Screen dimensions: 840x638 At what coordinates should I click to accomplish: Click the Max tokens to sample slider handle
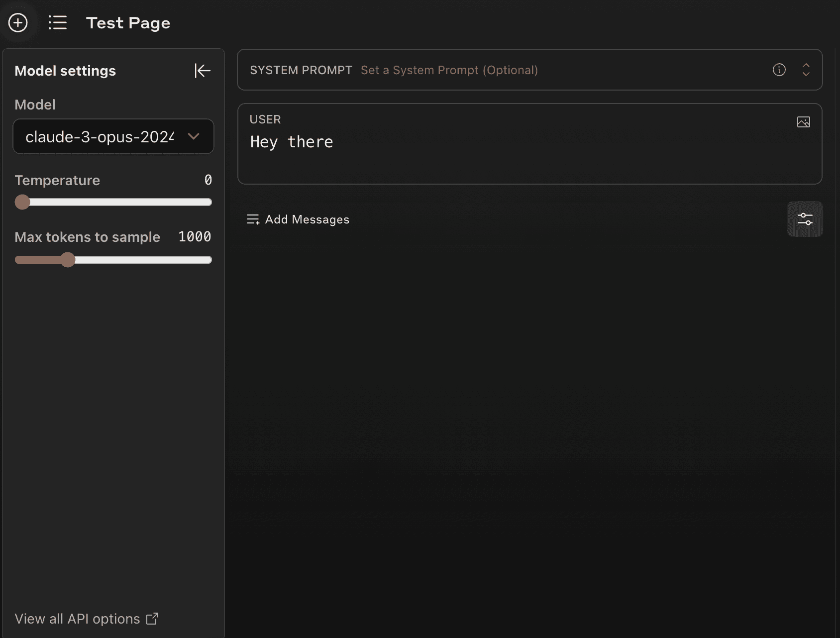tap(69, 260)
